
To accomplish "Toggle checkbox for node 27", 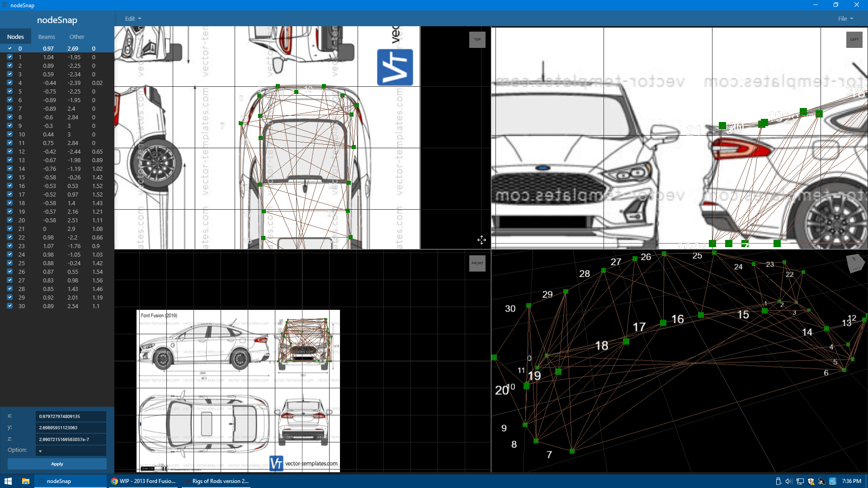I will click(x=9, y=280).
